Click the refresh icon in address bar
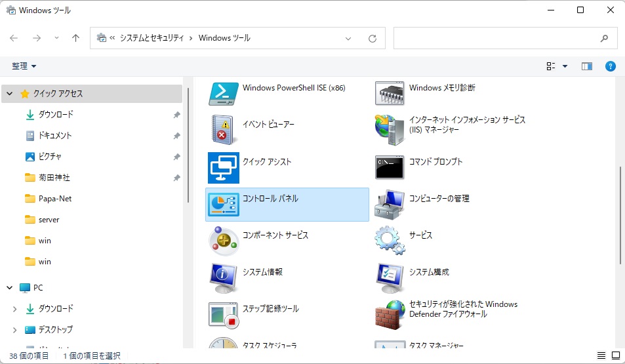 click(x=373, y=38)
